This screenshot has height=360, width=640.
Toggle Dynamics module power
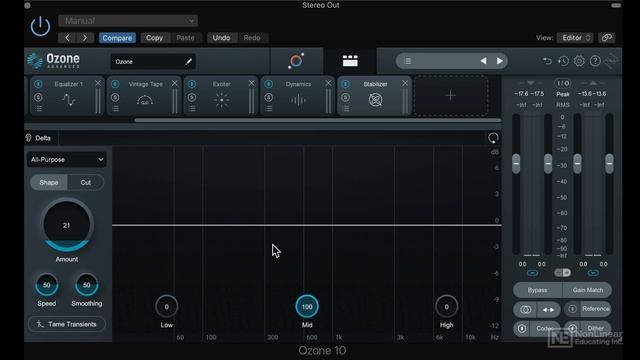coord(269,84)
